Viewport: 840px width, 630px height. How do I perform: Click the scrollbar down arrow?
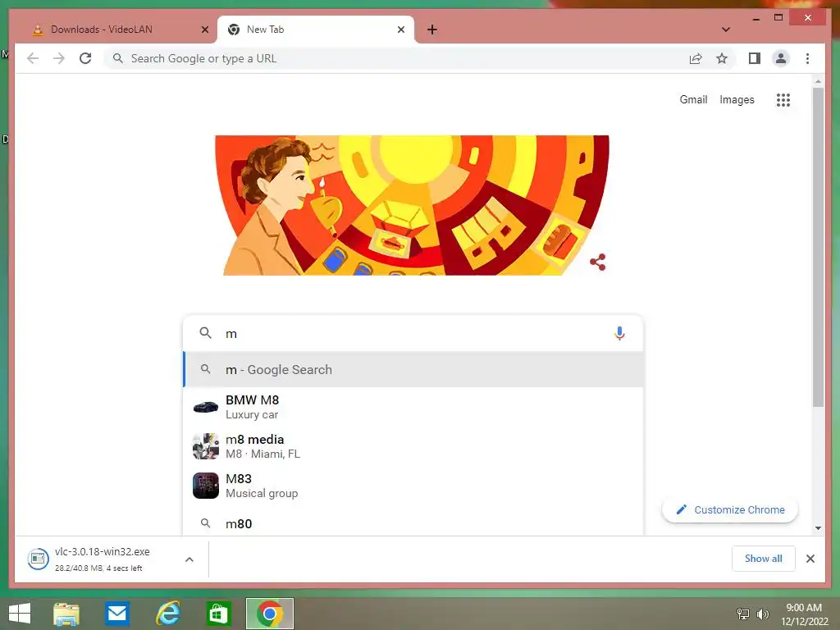point(818,528)
